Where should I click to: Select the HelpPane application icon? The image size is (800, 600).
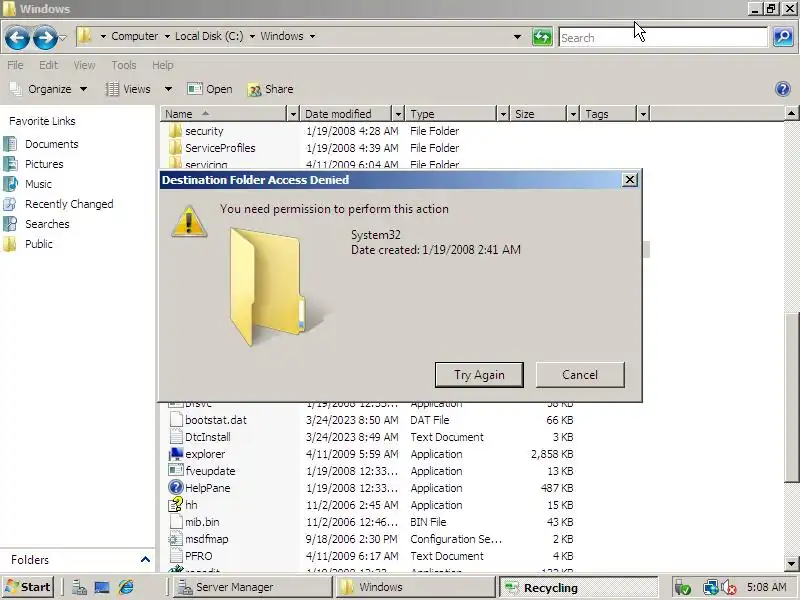[x=176, y=487]
